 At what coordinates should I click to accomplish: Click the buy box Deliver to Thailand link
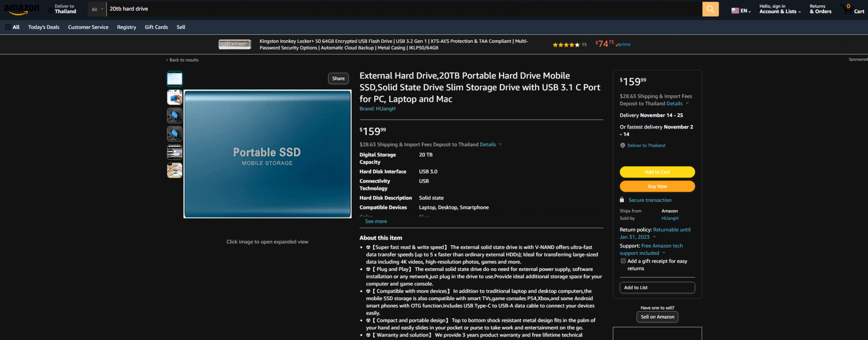646,145
